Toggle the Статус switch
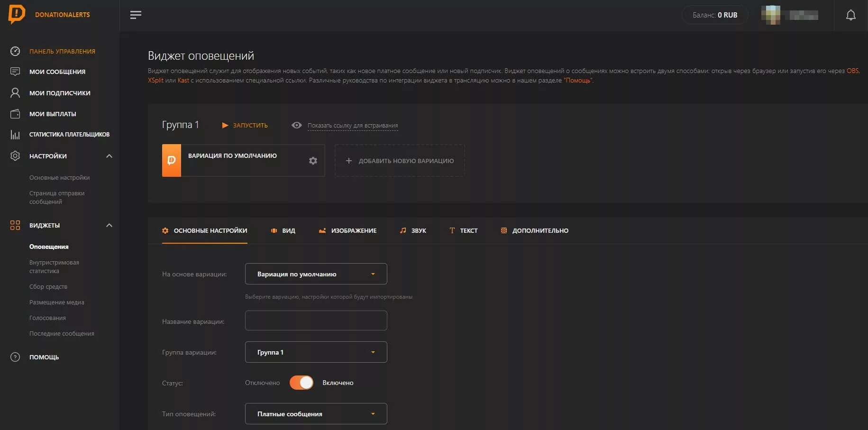The width and height of the screenshot is (868, 430). (302, 383)
